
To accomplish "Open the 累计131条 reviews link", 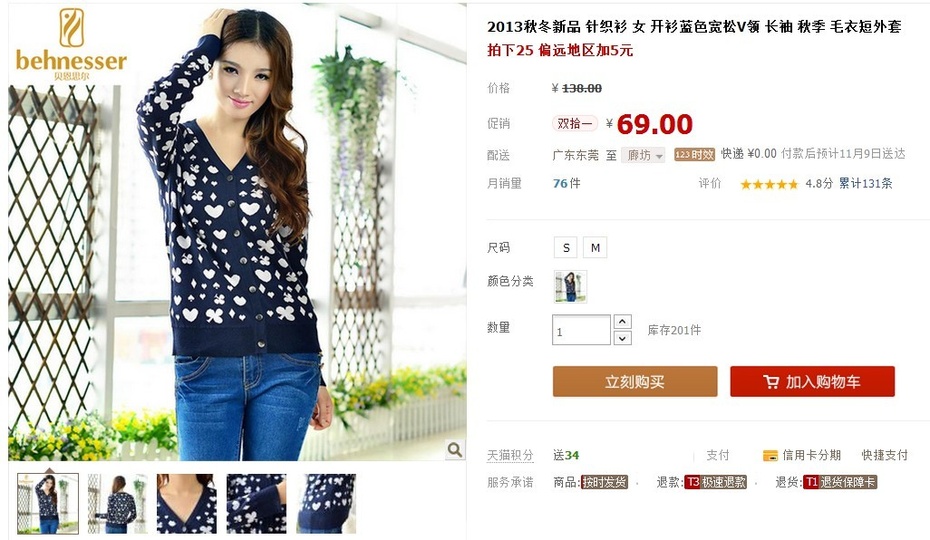I will (x=865, y=183).
